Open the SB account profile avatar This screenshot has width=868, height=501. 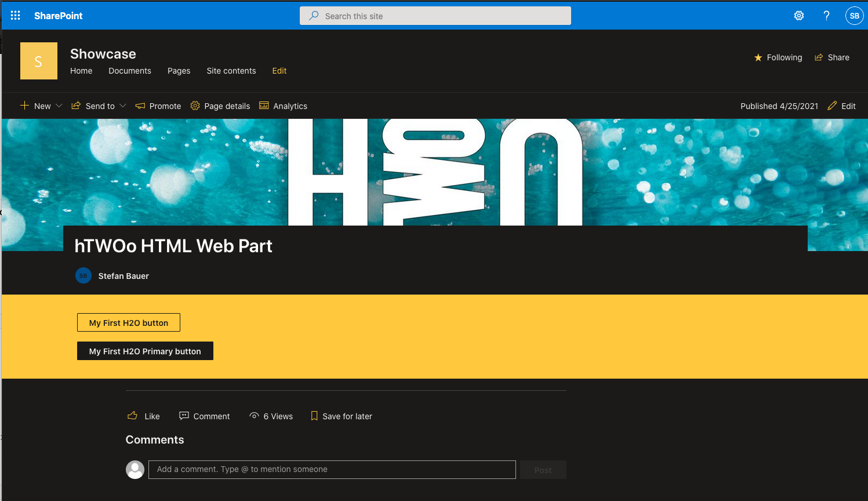tap(854, 16)
